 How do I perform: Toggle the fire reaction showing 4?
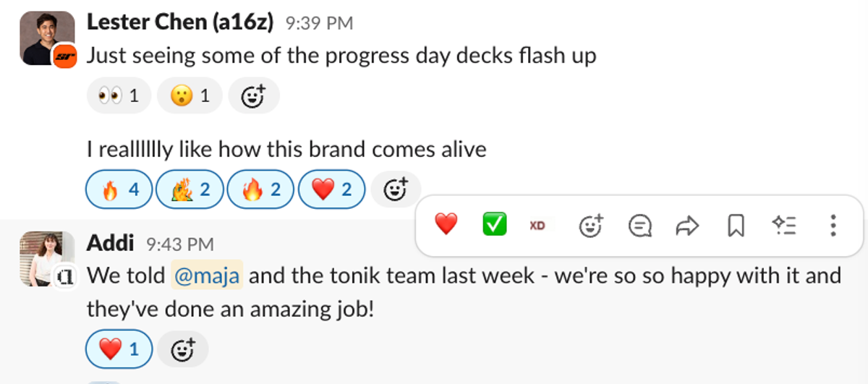[x=119, y=190]
